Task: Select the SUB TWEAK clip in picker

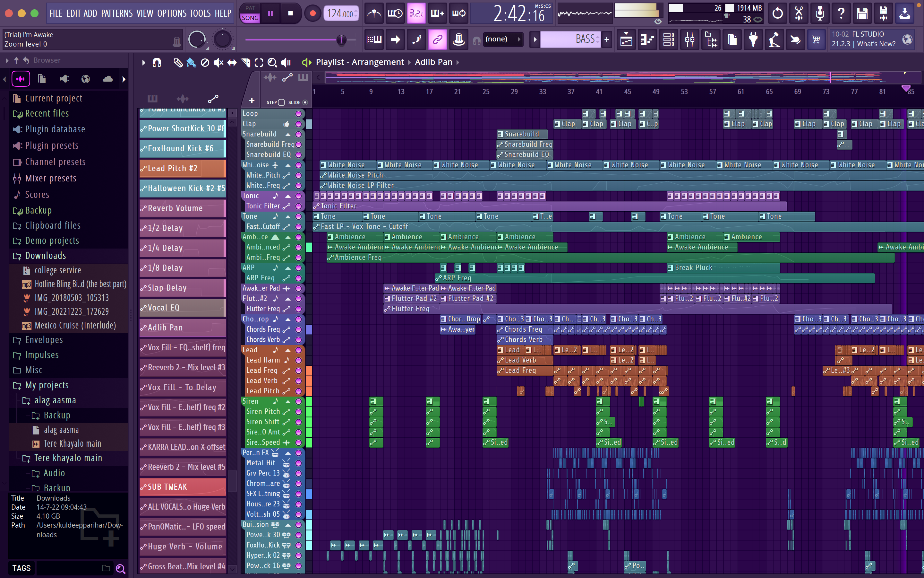Action: pyautogui.click(x=183, y=487)
